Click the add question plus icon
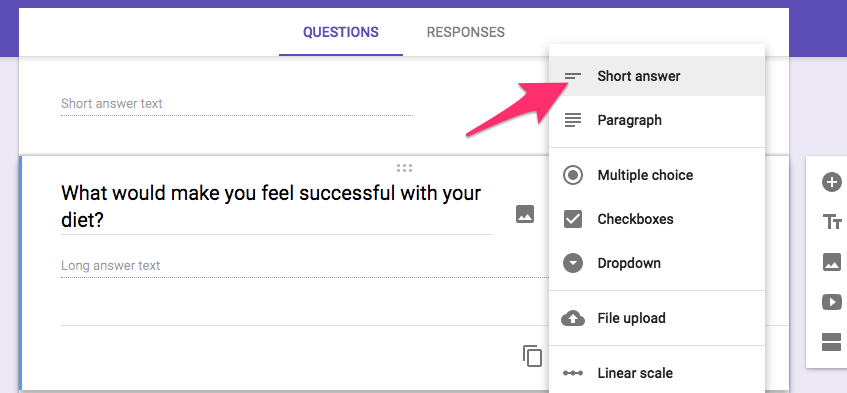847x393 pixels. click(x=831, y=182)
